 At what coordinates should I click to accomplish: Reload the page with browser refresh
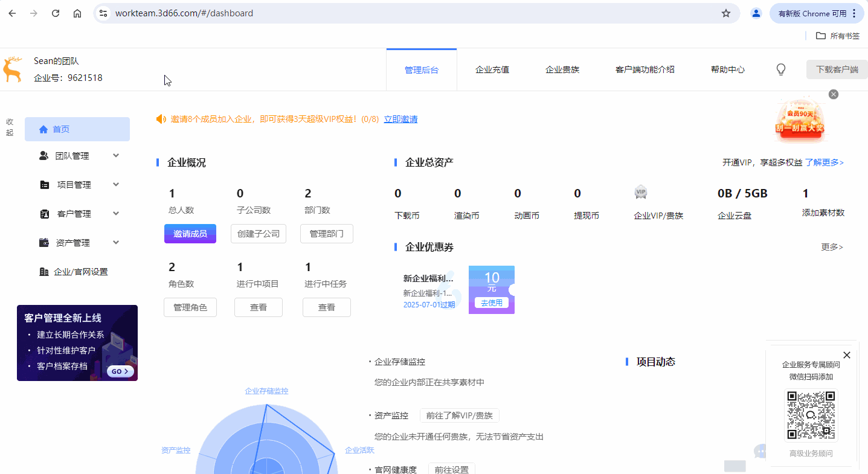(x=56, y=13)
